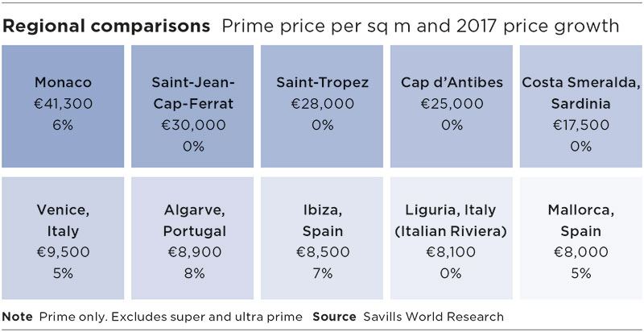Click the €41,300 price under Monaco
The width and height of the screenshot is (644, 332).
point(63,104)
